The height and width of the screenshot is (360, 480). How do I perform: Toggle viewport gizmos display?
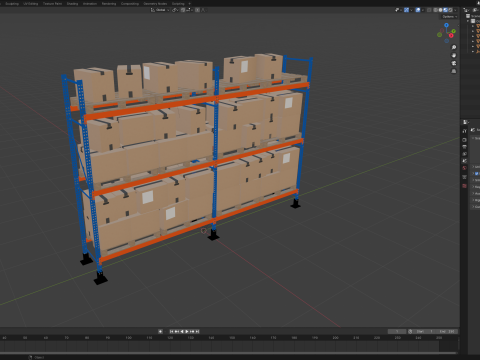point(406,10)
